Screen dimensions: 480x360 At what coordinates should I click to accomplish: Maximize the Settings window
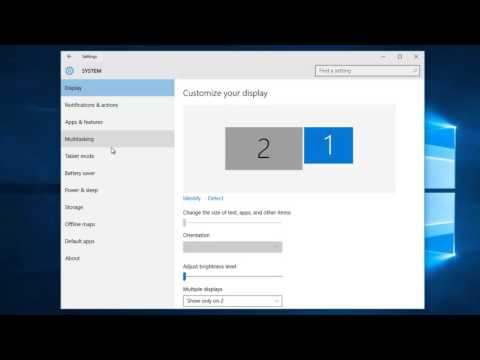point(400,57)
